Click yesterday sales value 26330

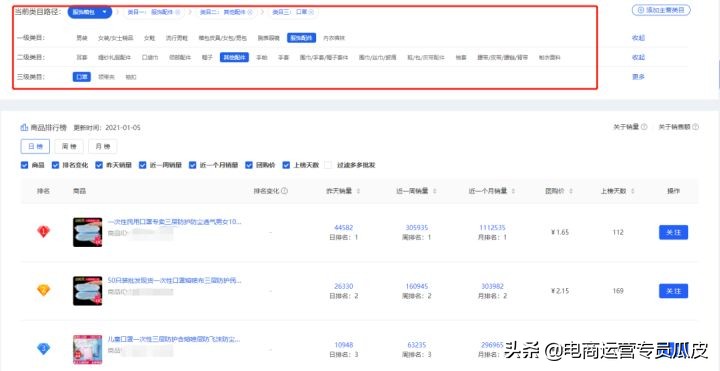(x=343, y=287)
